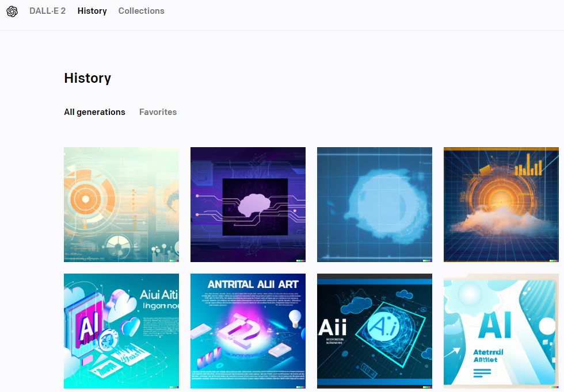
Task: Open the purple brain circuit image
Action: 248,205
